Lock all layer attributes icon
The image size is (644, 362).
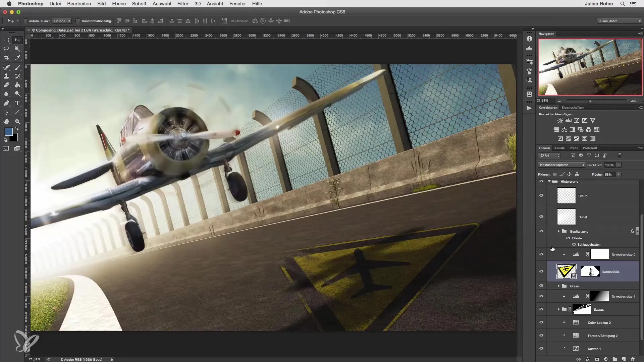tap(577, 174)
